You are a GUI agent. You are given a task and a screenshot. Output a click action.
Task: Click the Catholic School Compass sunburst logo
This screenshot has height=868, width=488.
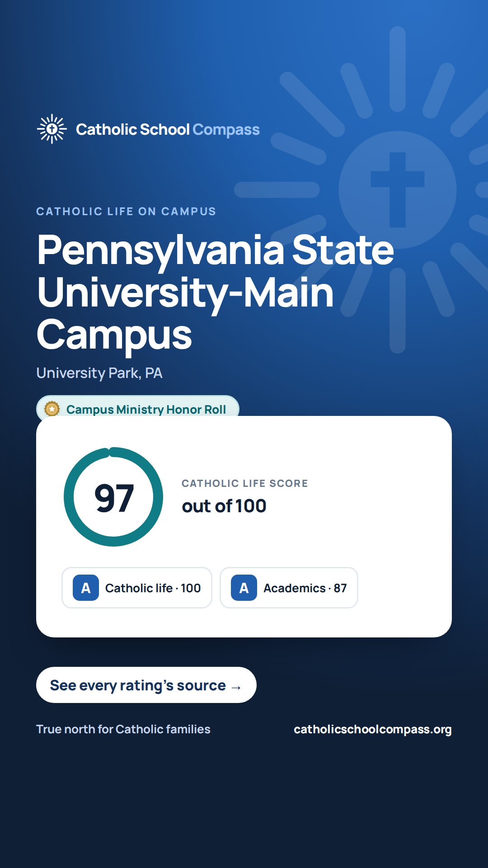pyautogui.click(x=52, y=129)
